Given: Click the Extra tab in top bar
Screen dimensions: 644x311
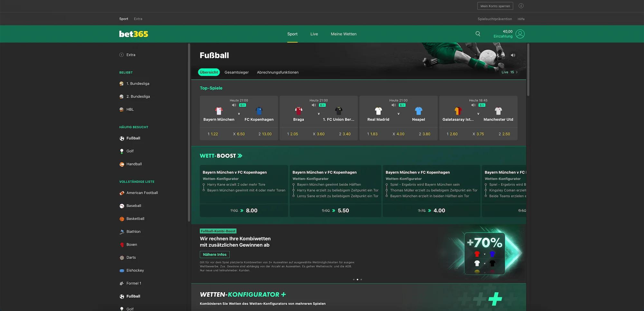Looking at the screenshot, I should [138, 19].
